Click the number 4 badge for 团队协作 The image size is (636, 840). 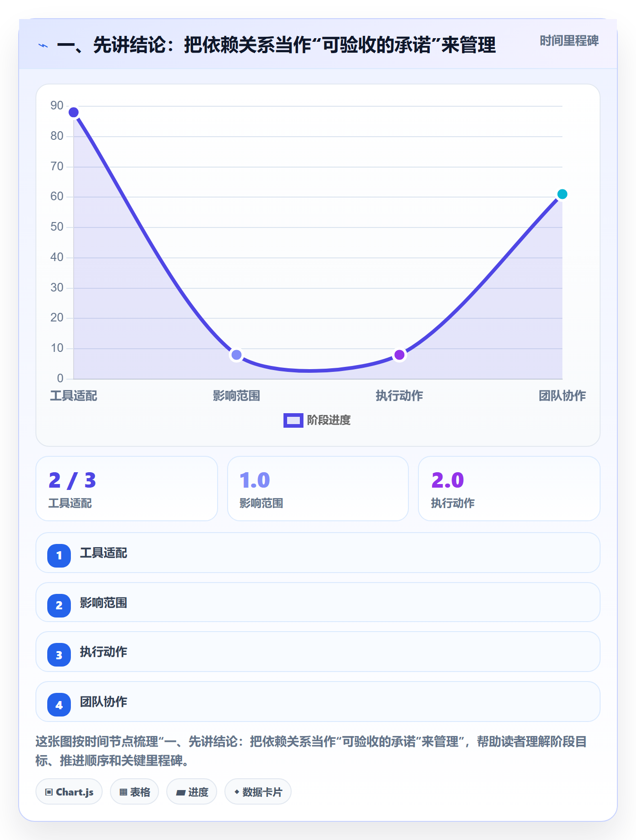(59, 705)
